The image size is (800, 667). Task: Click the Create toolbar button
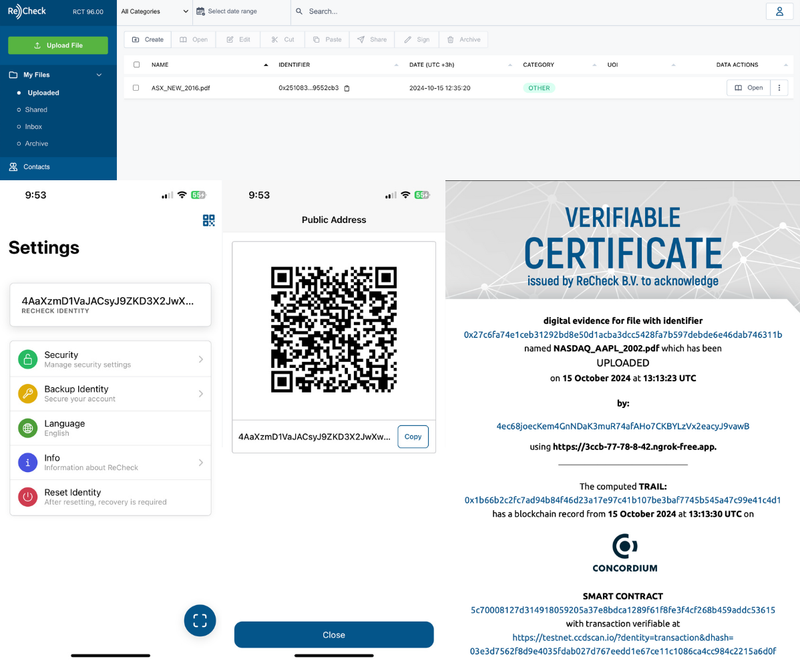[148, 39]
